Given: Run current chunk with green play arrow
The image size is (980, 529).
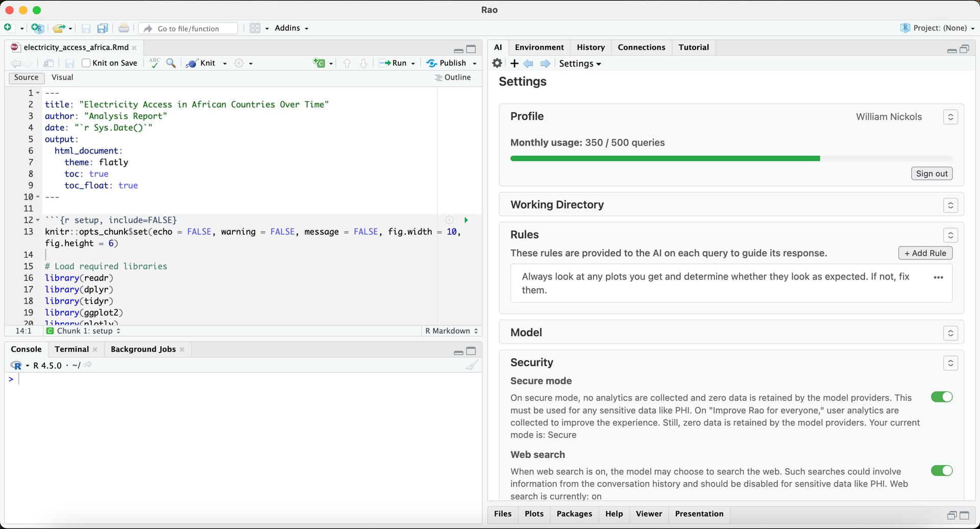Looking at the screenshot, I should coord(466,220).
